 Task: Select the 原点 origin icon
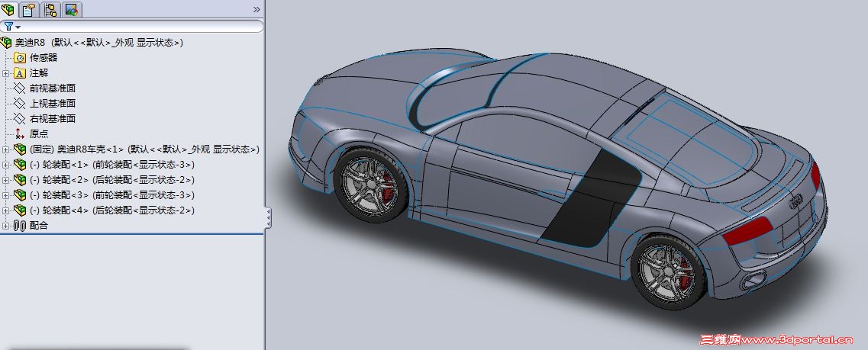(x=20, y=133)
